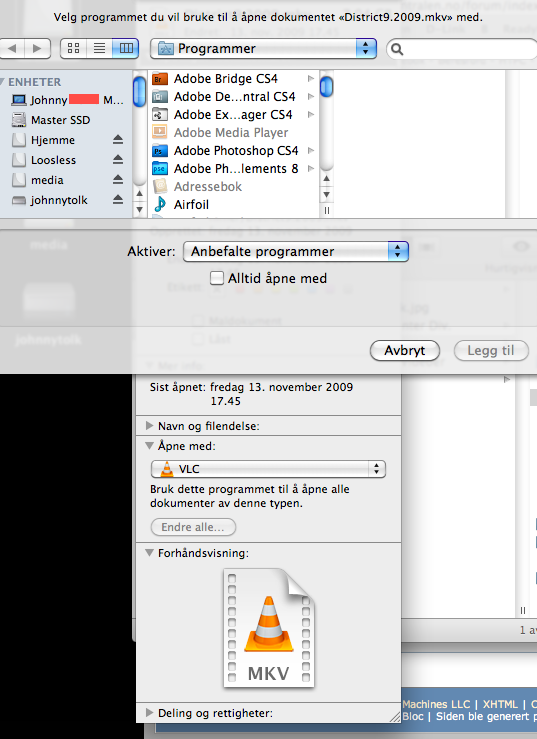Open the XHTML link in browser window
Image resolution: width=537 pixels, height=739 pixels.
tap(500, 704)
